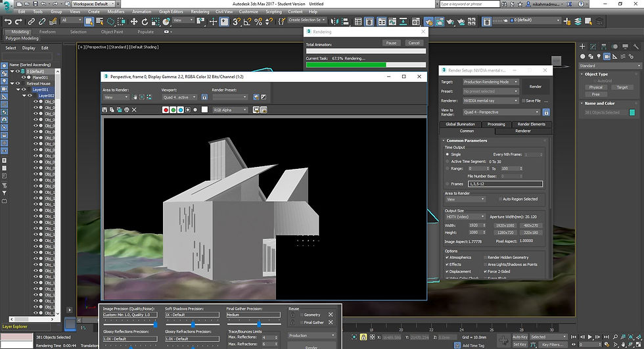This screenshot has height=349, width=644.
Task: Click the Mirror tool icon
Action: click(x=334, y=21)
